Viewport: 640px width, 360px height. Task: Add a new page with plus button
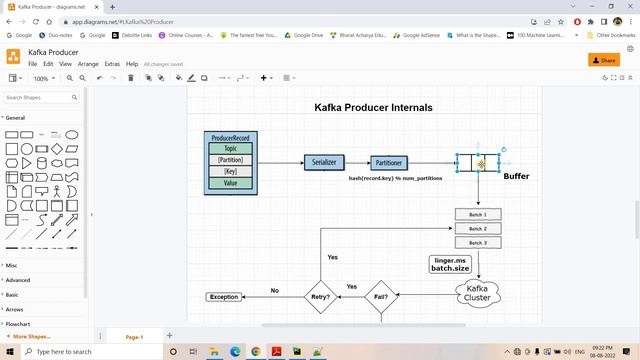169,336
